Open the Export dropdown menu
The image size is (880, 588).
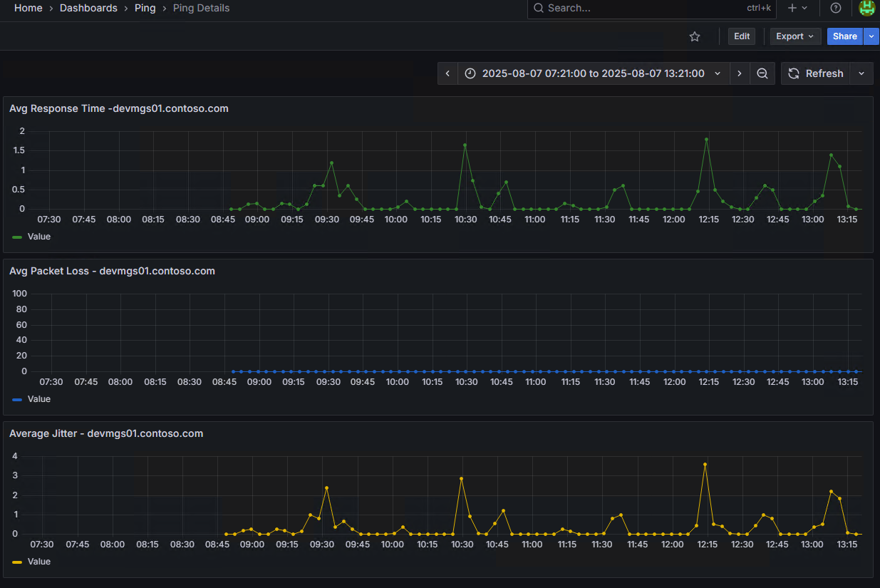[795, 36]
